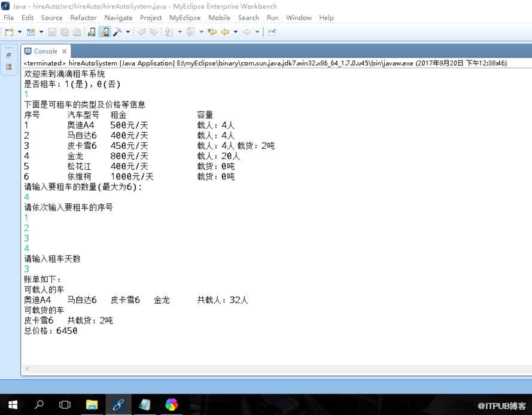Open Task View on the taskbar

65,404
